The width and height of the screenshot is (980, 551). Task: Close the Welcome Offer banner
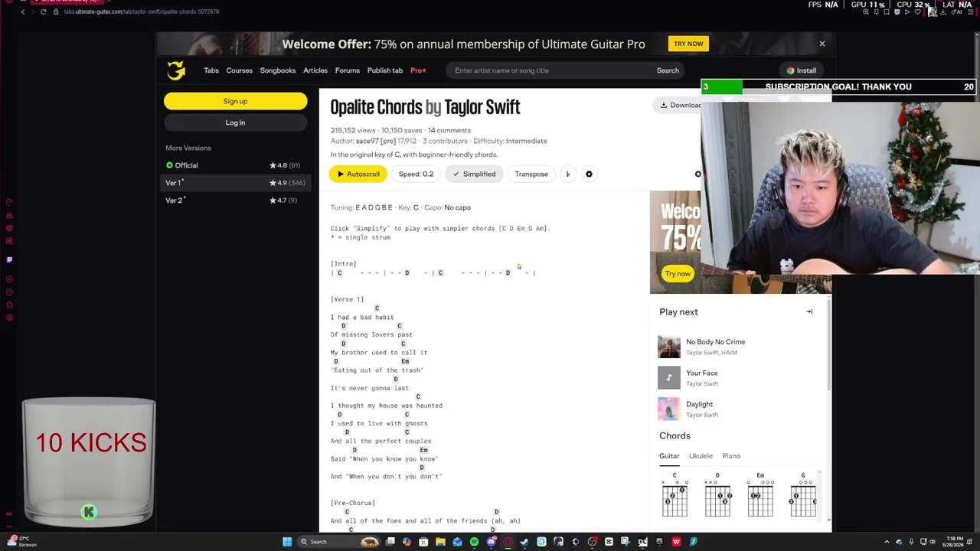point(822,44)
